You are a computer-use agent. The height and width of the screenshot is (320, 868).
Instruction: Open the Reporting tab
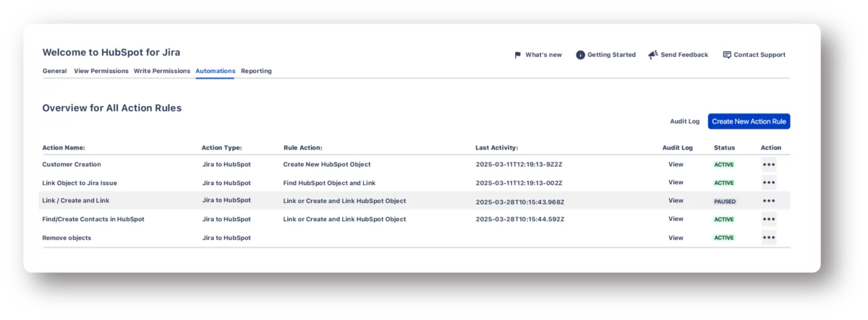256,71
